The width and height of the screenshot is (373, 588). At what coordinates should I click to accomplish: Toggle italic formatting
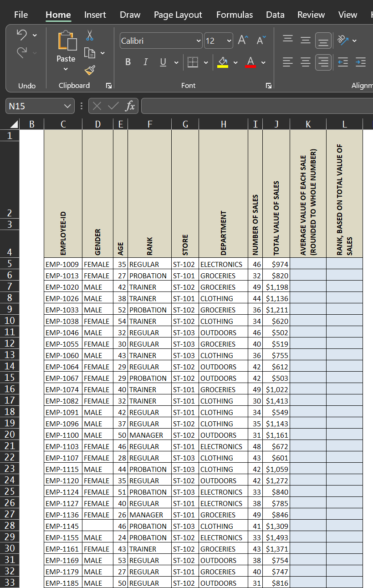click(145, 62)
